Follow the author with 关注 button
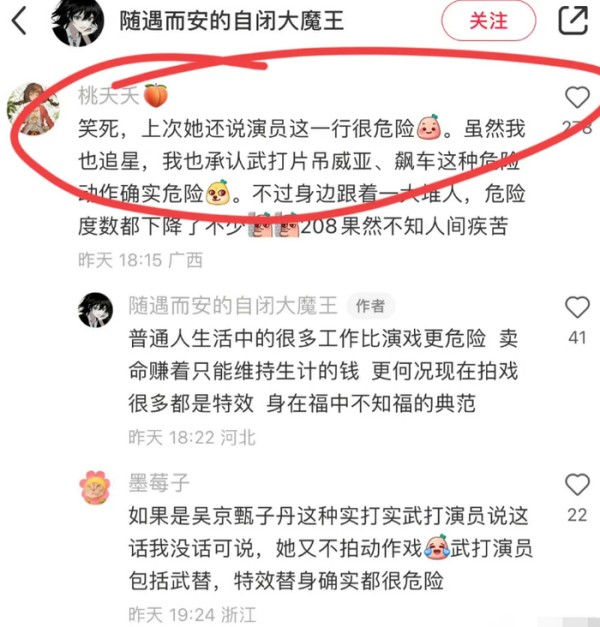 tap(488, 20)
